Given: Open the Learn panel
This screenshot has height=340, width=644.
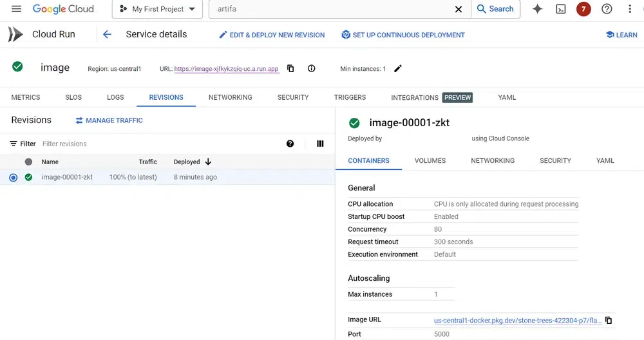Looking at the screenshot, I should pos(621,35).
